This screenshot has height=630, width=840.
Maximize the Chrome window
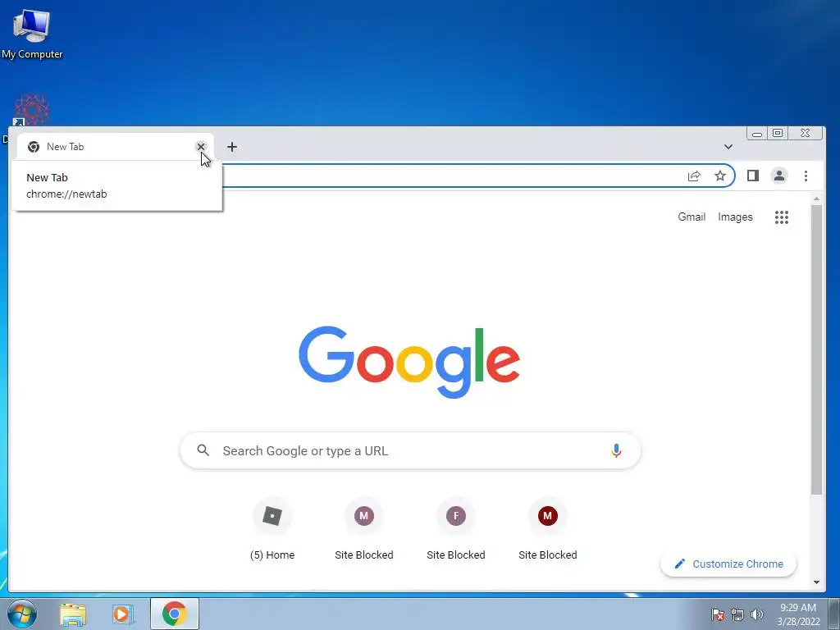point(778,133)
